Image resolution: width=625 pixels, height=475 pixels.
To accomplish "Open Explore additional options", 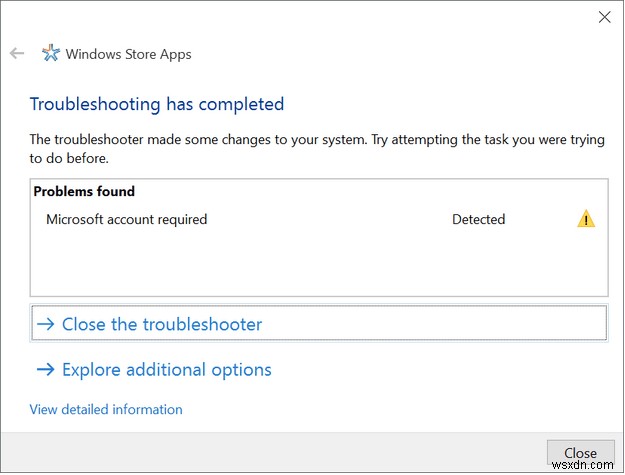I will (154, 369).
